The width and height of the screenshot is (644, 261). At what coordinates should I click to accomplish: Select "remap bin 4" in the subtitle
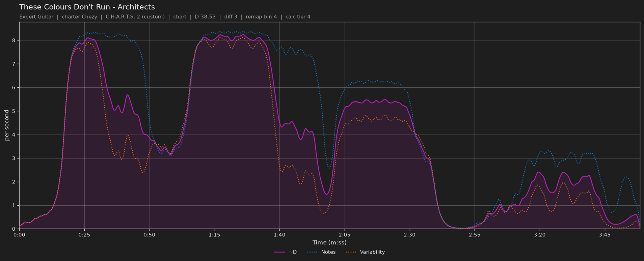click(x=261, y=17)
